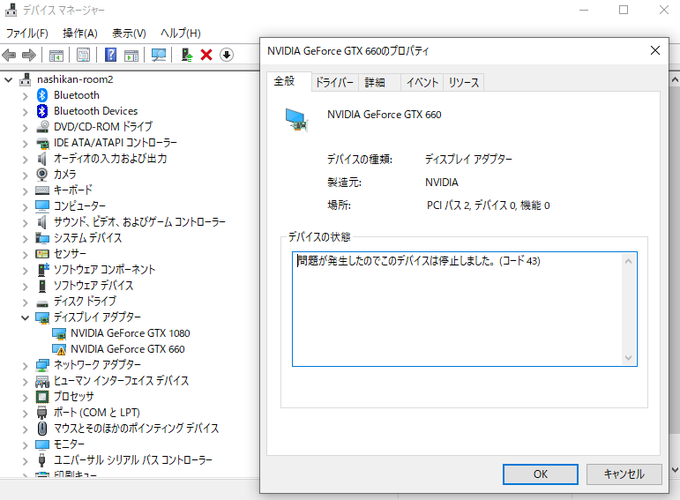Maximize the Device Manager window
The image size is (680, 500).
point(623,10)
